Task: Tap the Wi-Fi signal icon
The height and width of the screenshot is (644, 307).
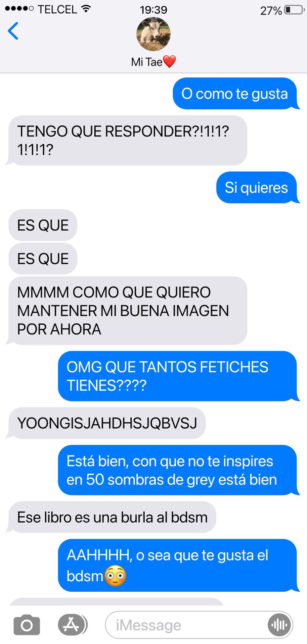Action: point(86,9)
